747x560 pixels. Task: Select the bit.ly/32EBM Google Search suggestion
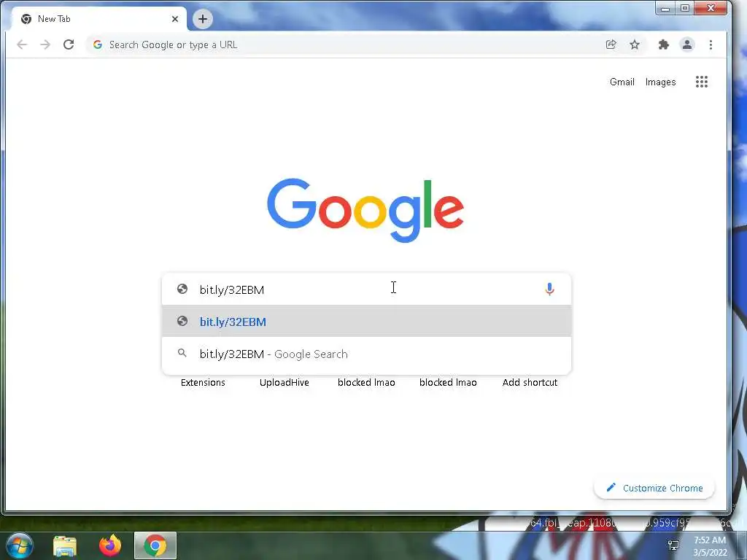366,354
